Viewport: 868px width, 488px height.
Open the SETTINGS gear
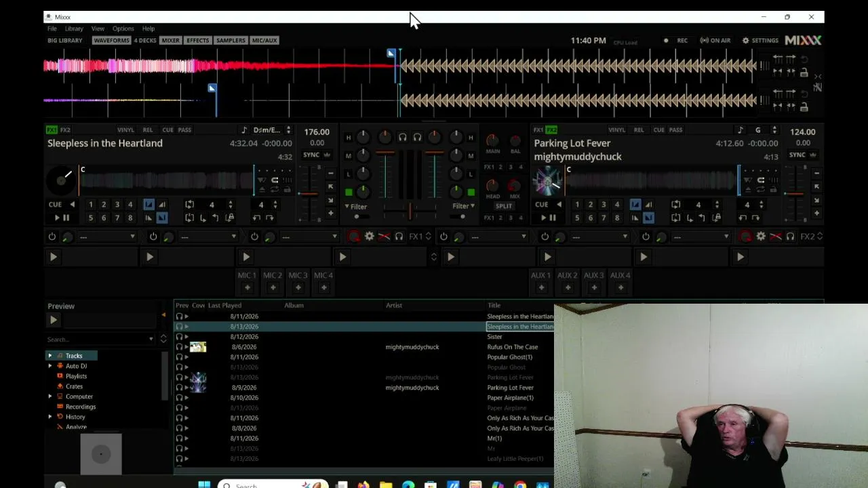[760, 41]
